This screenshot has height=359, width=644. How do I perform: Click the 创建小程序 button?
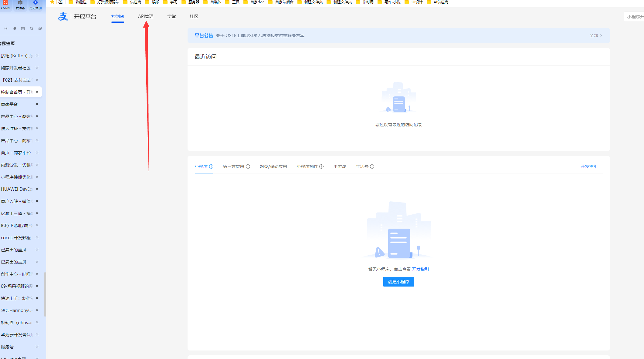coord(398,282)
